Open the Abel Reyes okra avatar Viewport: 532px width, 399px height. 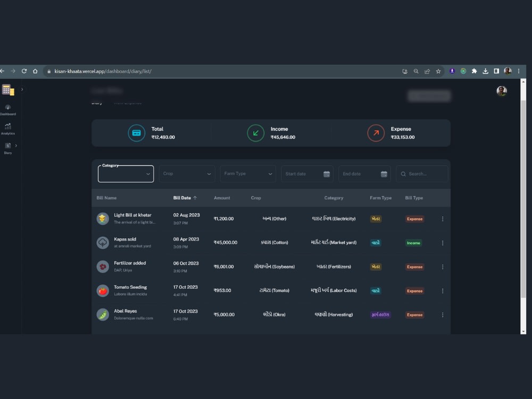(103, 314)
